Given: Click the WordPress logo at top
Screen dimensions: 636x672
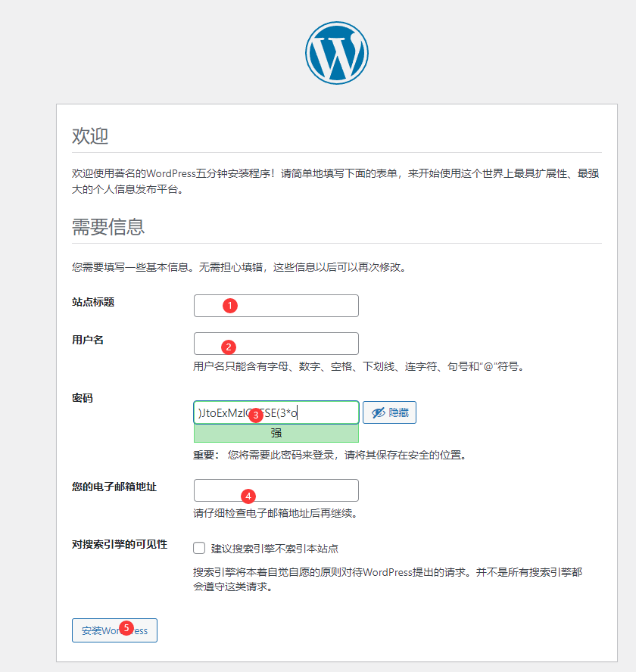Looking at the screenshot, I should tap(337, 53).
